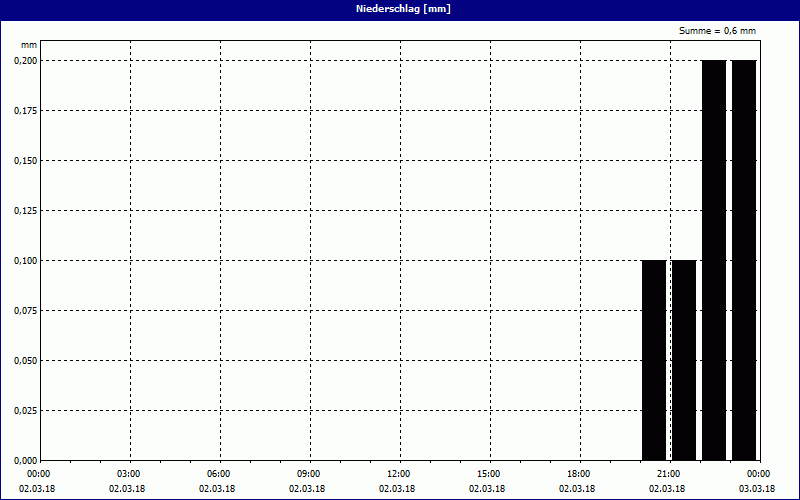800x500 pixels.
Task: Select the 0,150 y-axis value
Action: click(x=23, y=160)
